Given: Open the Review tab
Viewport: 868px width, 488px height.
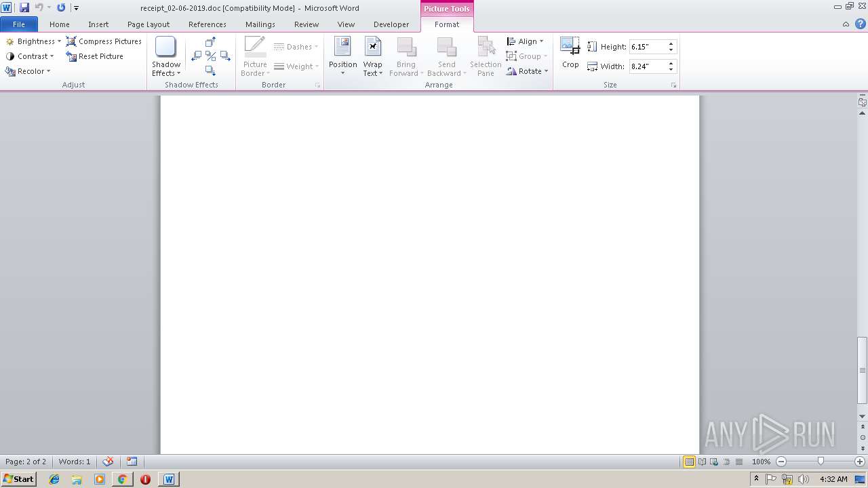Looking at the screenshot, I should (x=307, y=24).
